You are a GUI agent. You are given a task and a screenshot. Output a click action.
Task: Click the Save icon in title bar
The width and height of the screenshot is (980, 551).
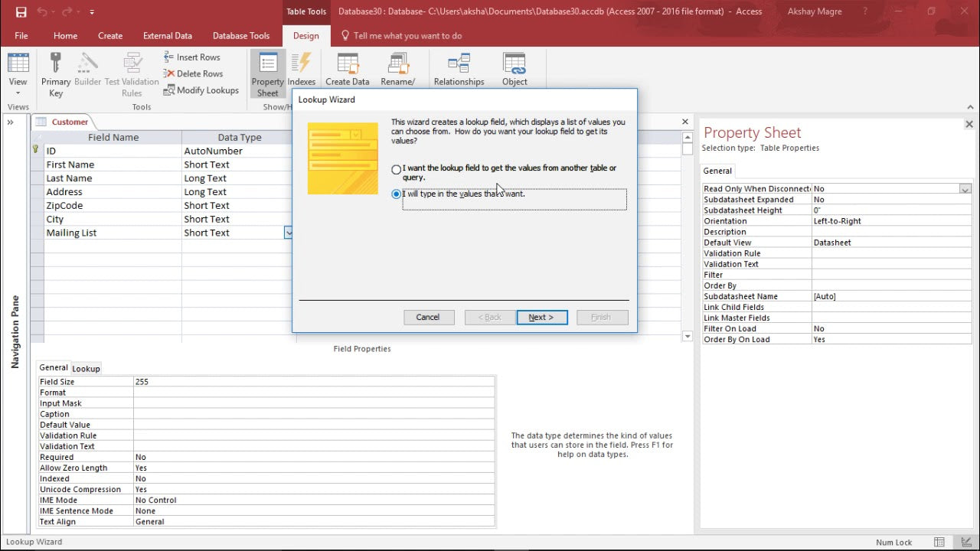click(21, 11)
